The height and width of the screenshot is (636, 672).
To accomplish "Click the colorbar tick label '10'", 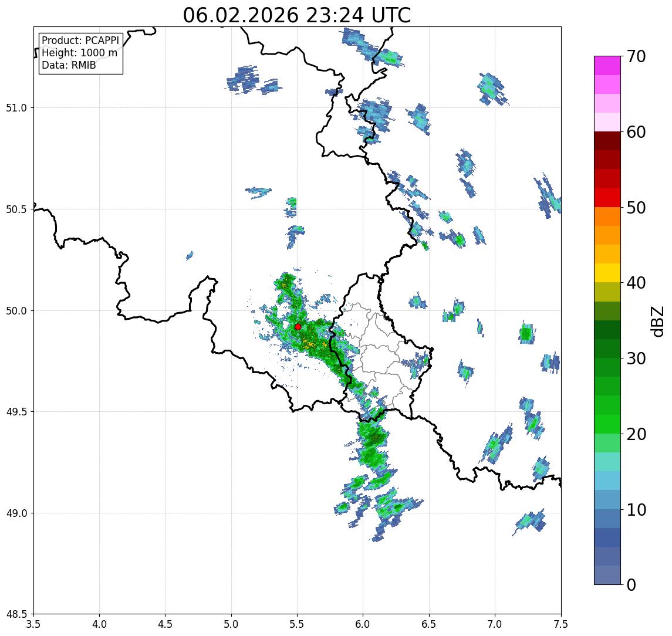I will pyautogui.click(x=636, y=509).
